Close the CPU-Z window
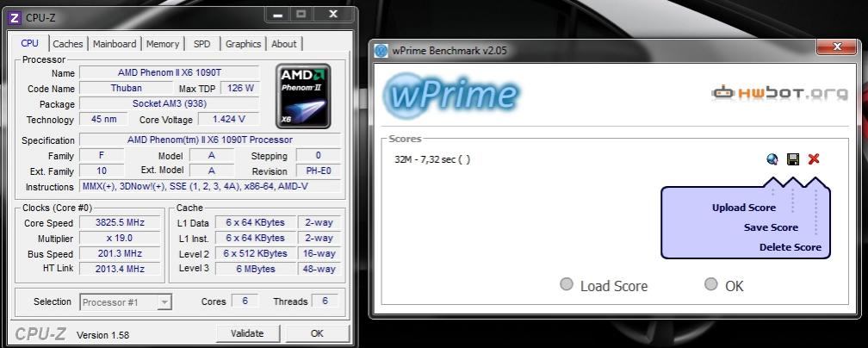Viewport: 868px width, 348px height. (x=332, y=15)
